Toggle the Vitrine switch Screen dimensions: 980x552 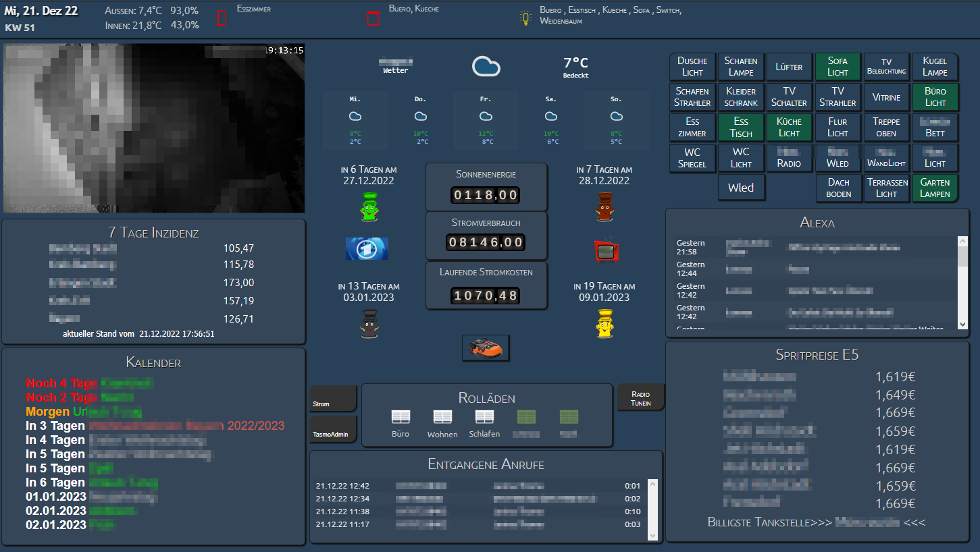[886, 97]
